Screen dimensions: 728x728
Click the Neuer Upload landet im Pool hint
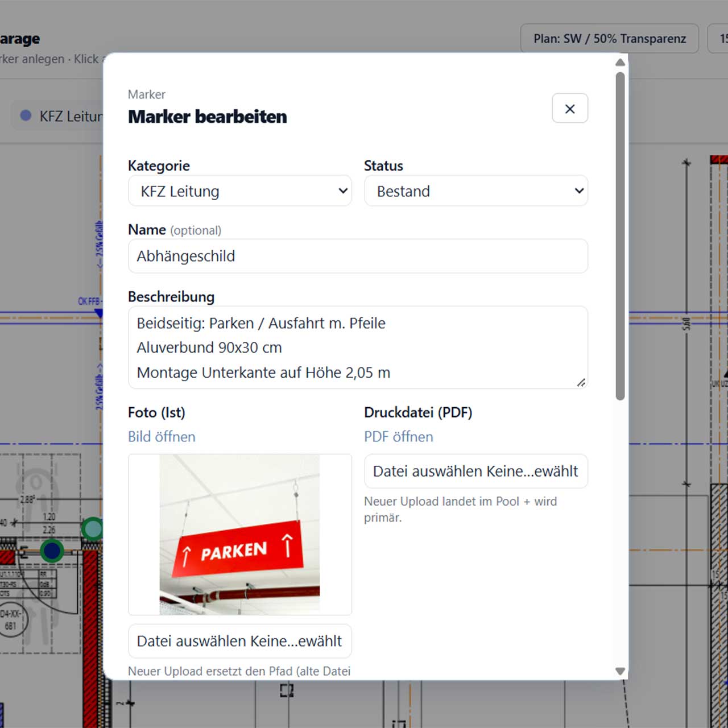coord(461,510)
